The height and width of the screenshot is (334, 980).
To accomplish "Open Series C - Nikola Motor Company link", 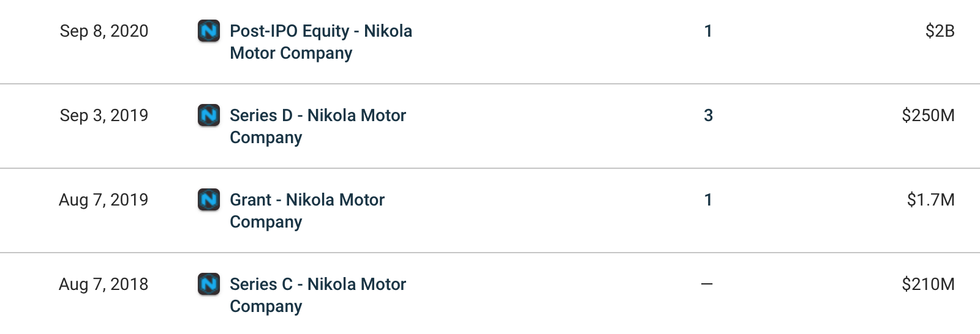I will [x=318, y=295].
